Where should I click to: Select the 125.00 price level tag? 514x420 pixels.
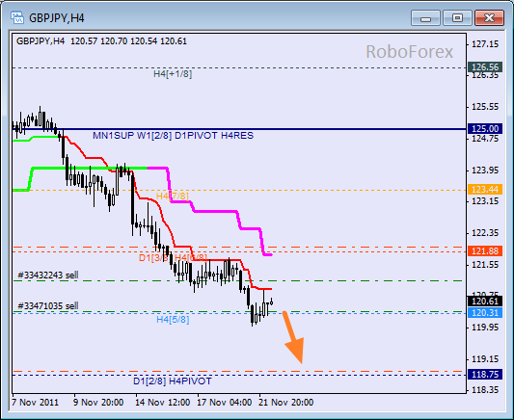point(485,129)
